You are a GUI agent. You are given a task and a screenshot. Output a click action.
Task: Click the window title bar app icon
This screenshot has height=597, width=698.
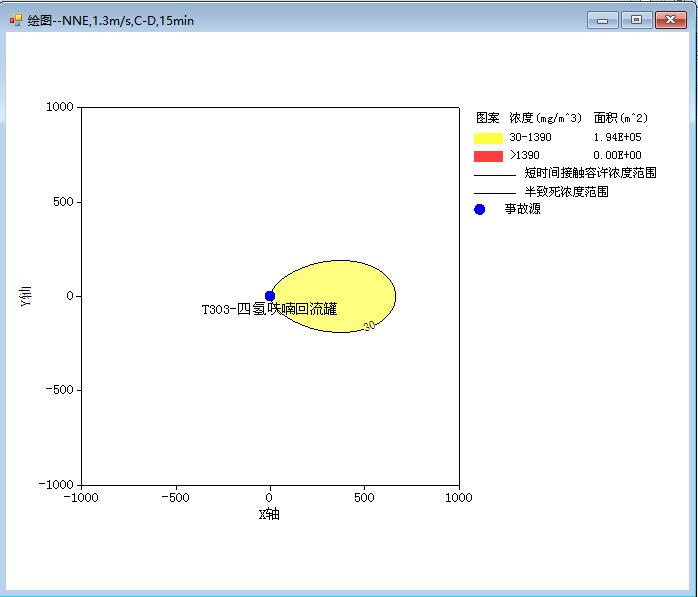point(16,20)
